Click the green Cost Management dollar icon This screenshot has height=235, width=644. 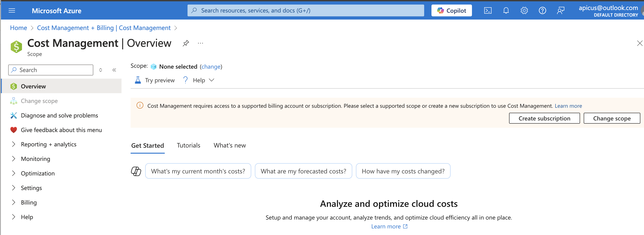[x=17, y=47]
